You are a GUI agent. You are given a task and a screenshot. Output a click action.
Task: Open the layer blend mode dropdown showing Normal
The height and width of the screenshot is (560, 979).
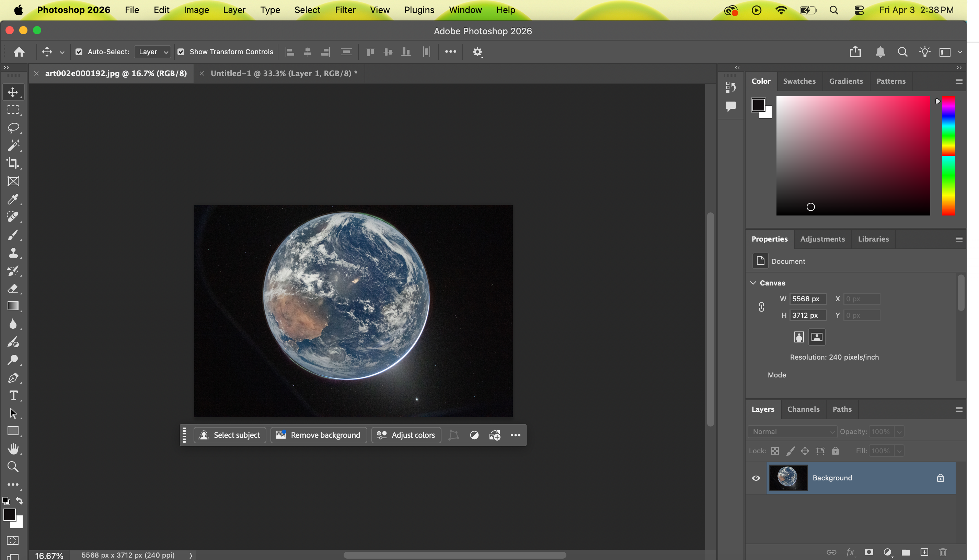pyautogui.click(x=792, y=432)
